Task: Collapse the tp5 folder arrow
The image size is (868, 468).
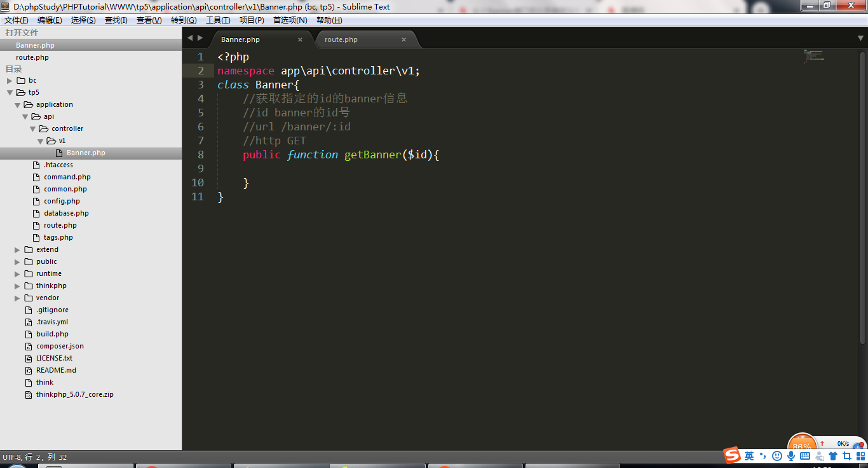Action: click(10, 93)
